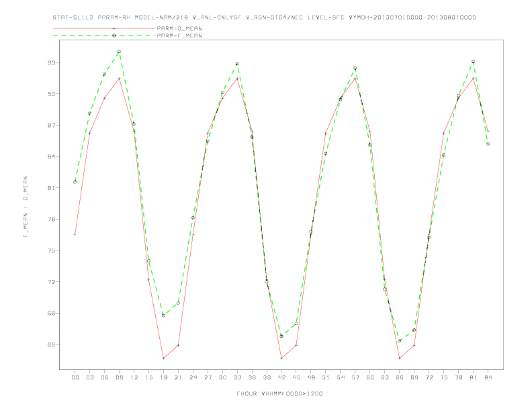Click x-axis hour label 03
This screenshot has width=532, height=411.
89,377
